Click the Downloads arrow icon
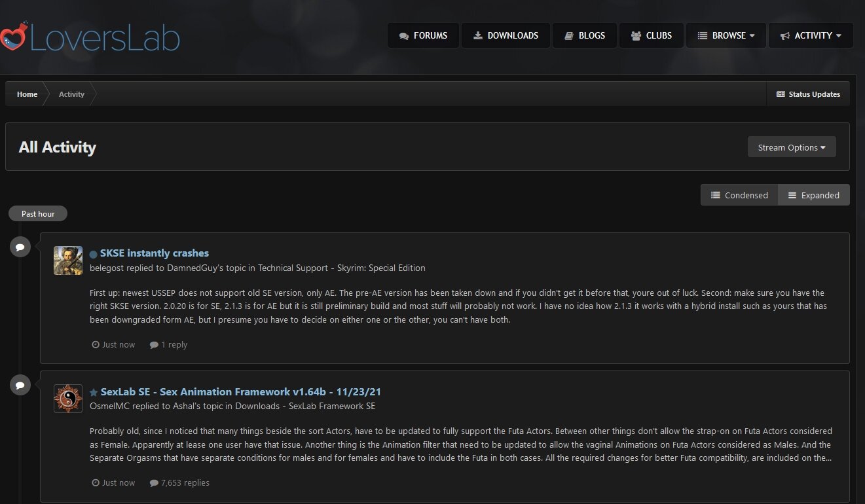 [x=478, y=35]
